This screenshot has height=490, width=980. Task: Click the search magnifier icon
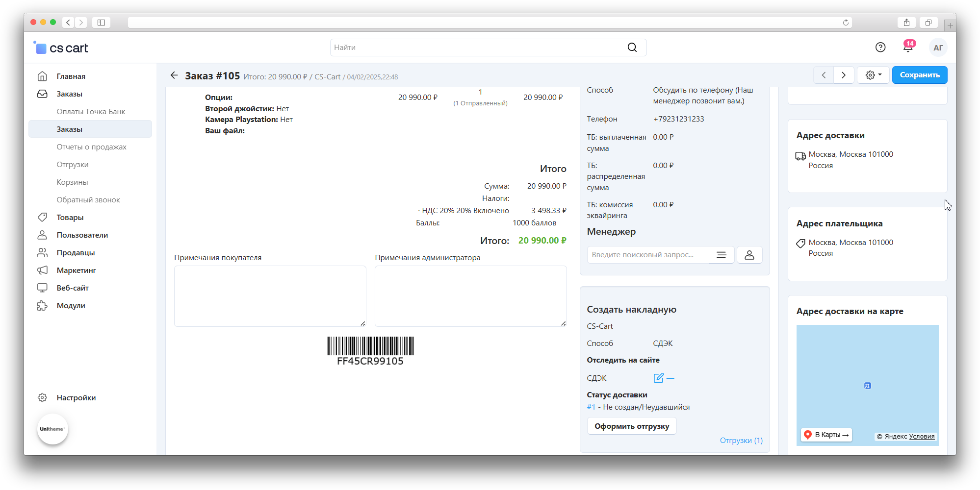[632, 48]
